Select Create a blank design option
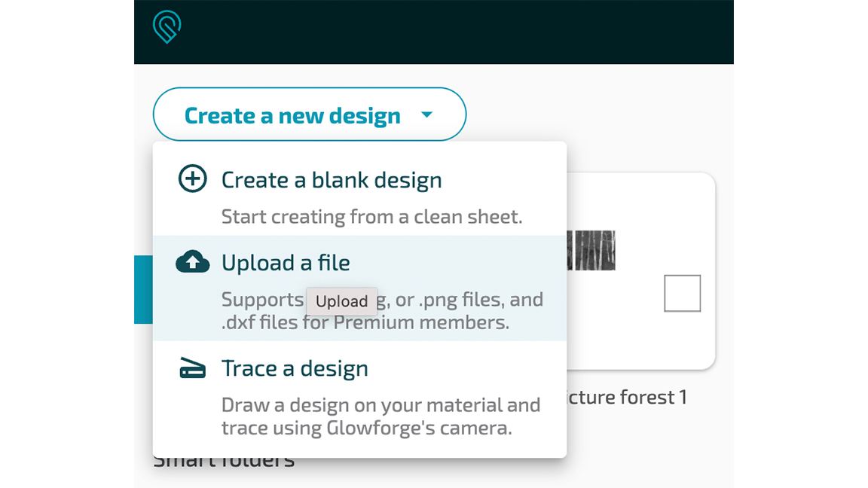Image resolution: width=868 pixels, height=488 pixels. (x=360, y=189)
